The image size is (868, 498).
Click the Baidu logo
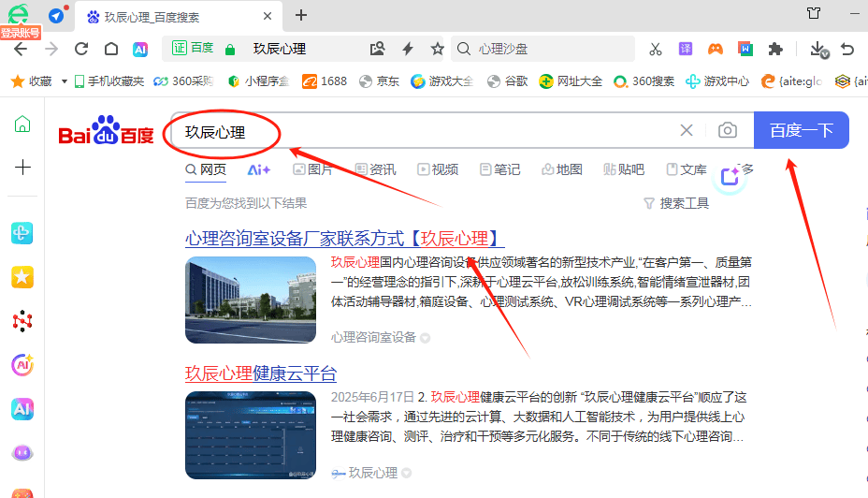coord(106,134)
